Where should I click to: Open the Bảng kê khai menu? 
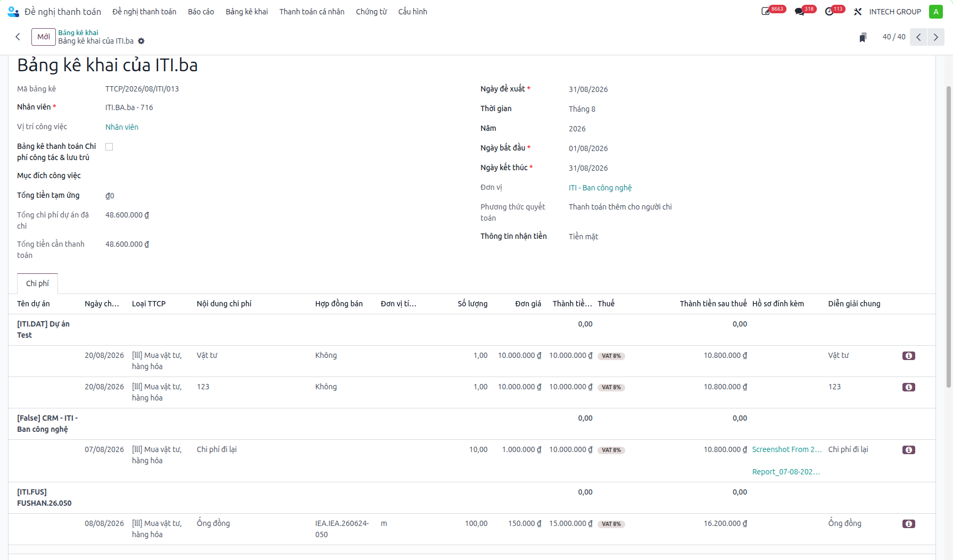247,12
